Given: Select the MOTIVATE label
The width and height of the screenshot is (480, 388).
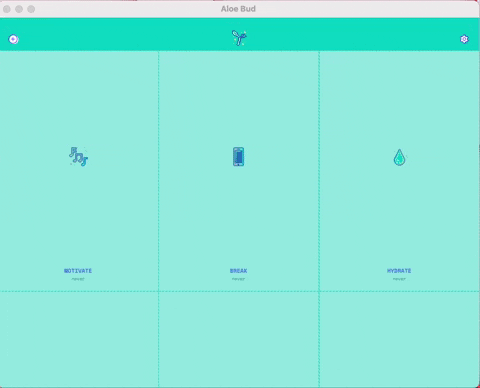Looking at the screenshot, I should (78, 271).
